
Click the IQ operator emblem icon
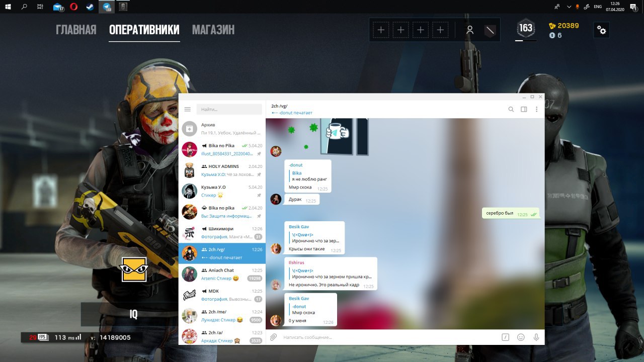coord(134,269)
